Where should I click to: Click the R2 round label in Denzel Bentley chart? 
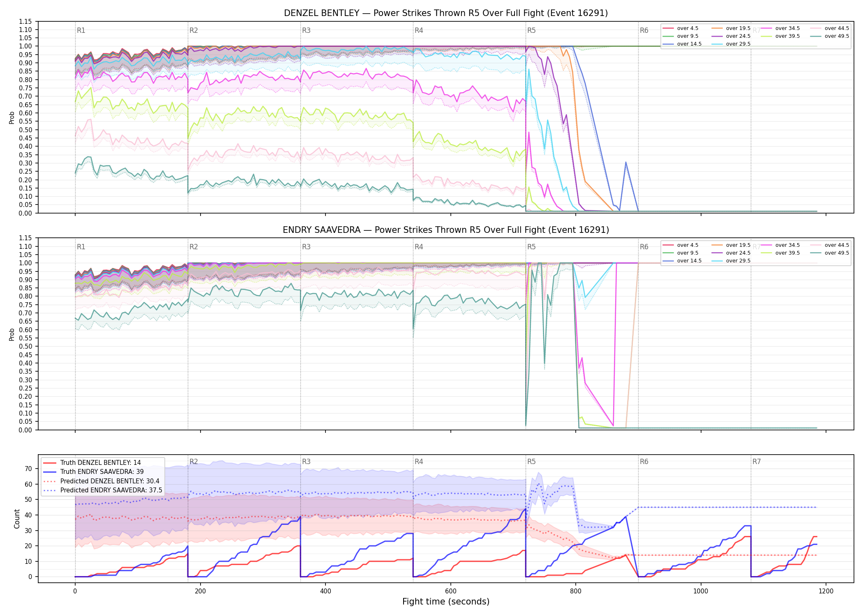194,30
